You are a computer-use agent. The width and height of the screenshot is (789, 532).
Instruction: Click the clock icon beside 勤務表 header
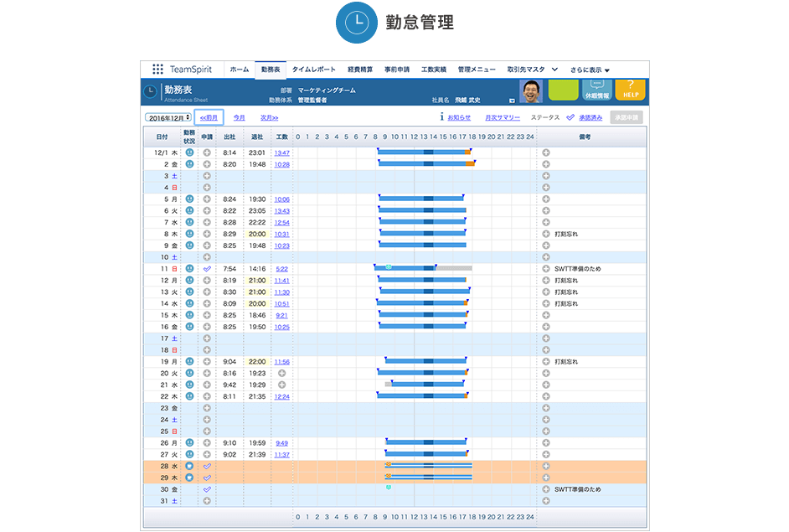[151, 91]
